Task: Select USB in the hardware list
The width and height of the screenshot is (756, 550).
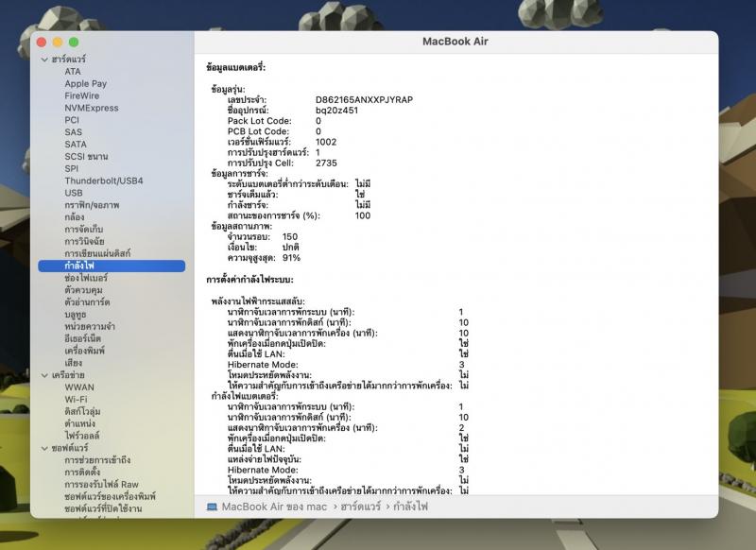Action: 74,193
